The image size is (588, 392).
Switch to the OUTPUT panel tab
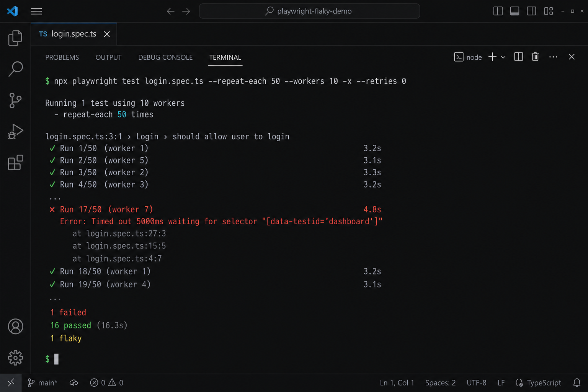[108, 57]
